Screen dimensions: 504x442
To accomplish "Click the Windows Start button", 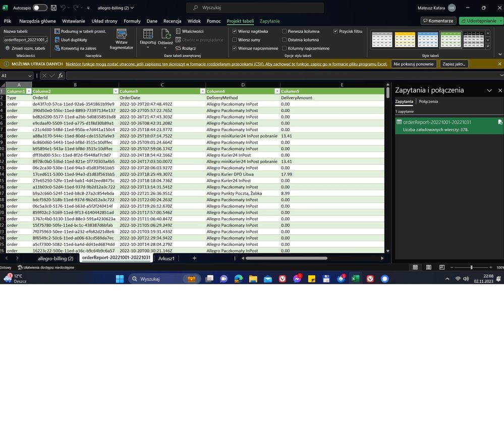I will [120, 279].
